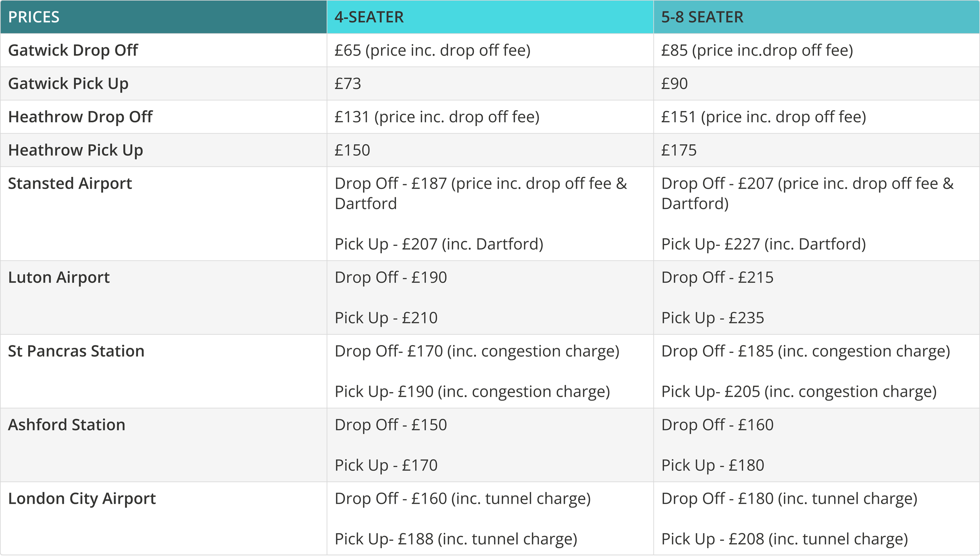This screenshot has width=980, height=556.
Task: Select the Gatwick Pick Up row label
Action: [x=68, y=84]
